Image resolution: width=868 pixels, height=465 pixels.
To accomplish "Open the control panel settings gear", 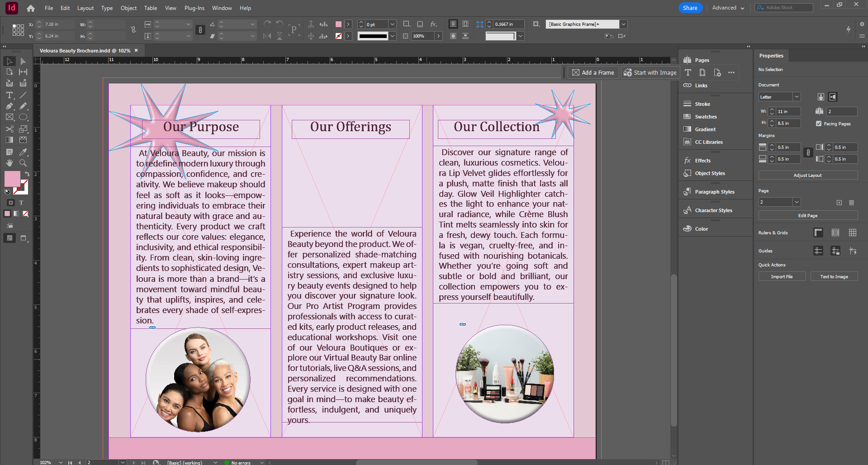I will pyautogui.click(x=862, y=24).
